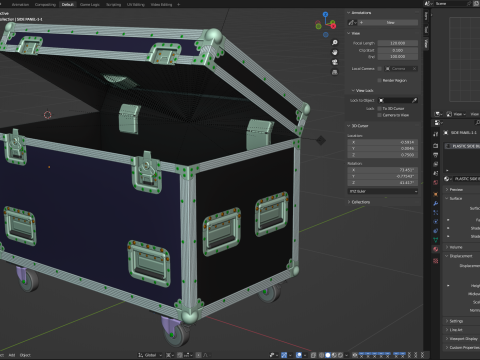
Task: Open the View Layer properties tab icon
Action: click(436, 164)
